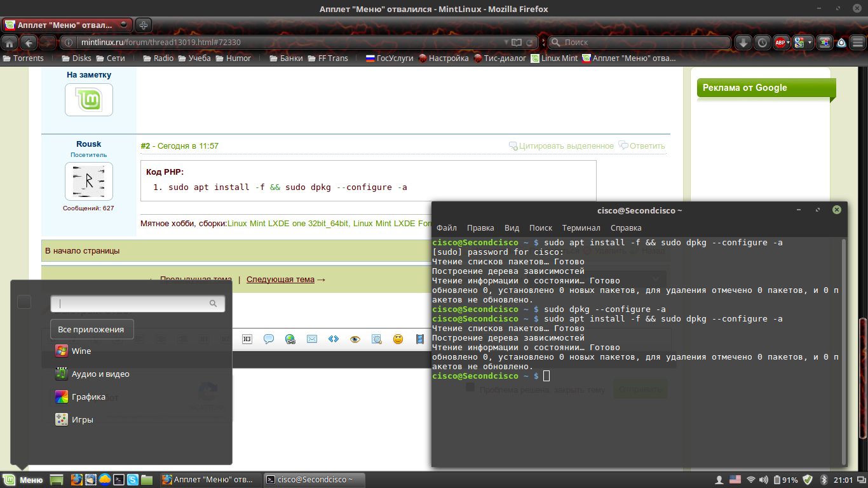The height and width of the screenshot is (488, 868).
Task: Open the Wi-Fi network tray icon
Action: 750,480
